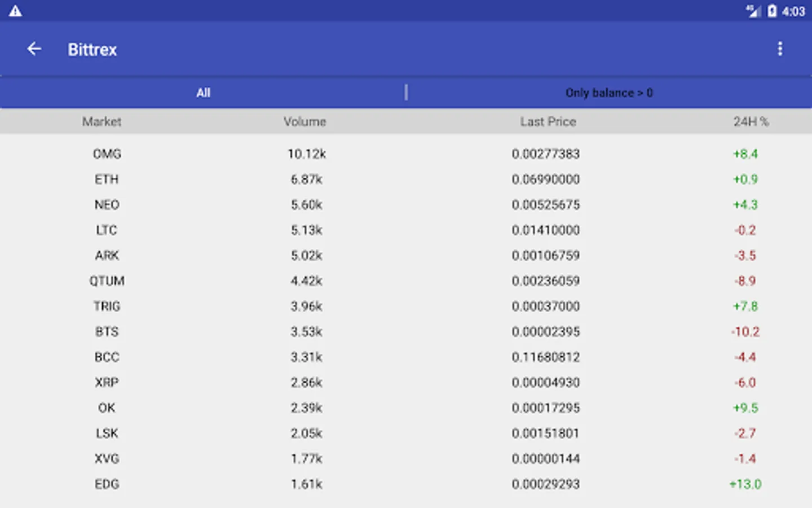Tap the signal strength status icon
The width and height of the screenshot is (812, 508).
[x=753, y=11]
